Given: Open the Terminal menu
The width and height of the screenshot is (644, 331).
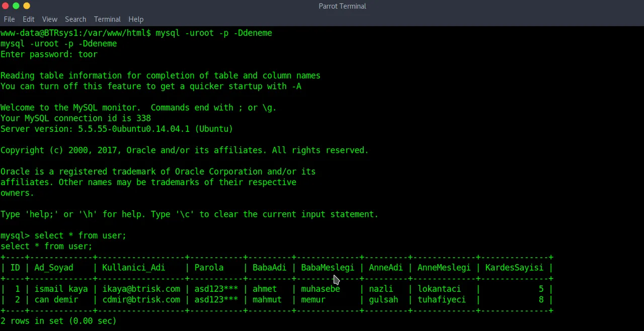Looking at the screenshot, I should [x=107, y=19].
